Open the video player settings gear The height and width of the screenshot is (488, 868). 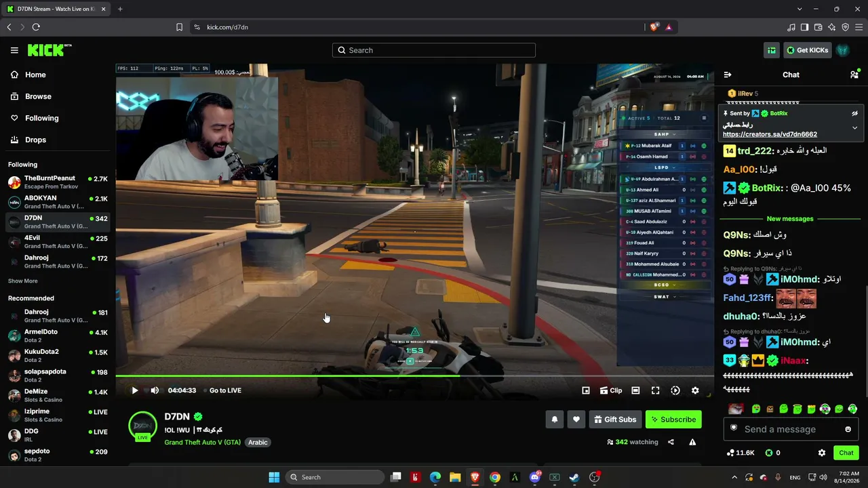pyautogui.click(x=695, y=390)
